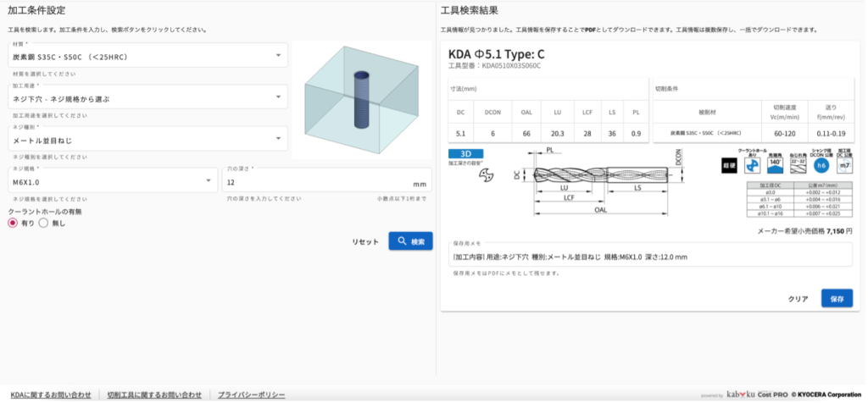The image size is (868, 403).
Task: Select 有り for coolant hole
Action: pyautogui.click(x=13, y=223)
